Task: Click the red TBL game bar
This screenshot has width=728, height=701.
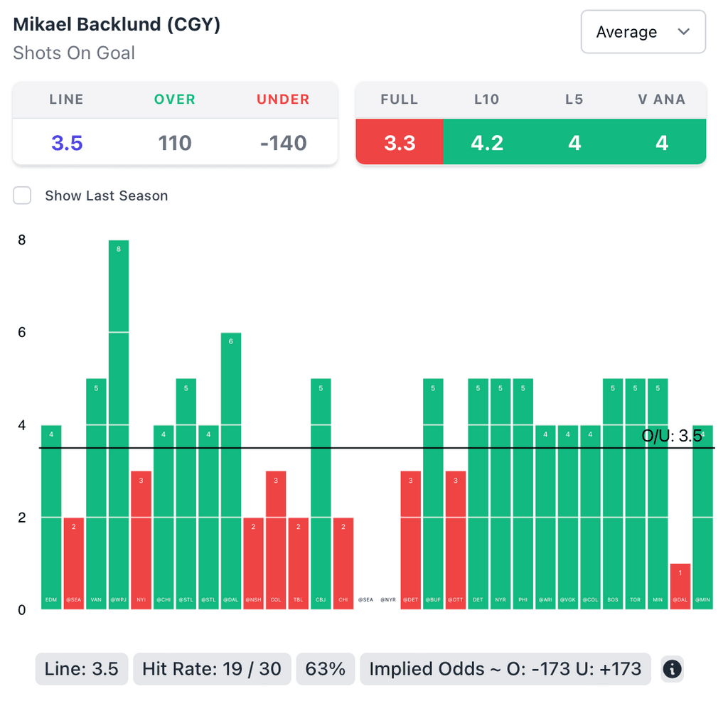Action: 299,562
